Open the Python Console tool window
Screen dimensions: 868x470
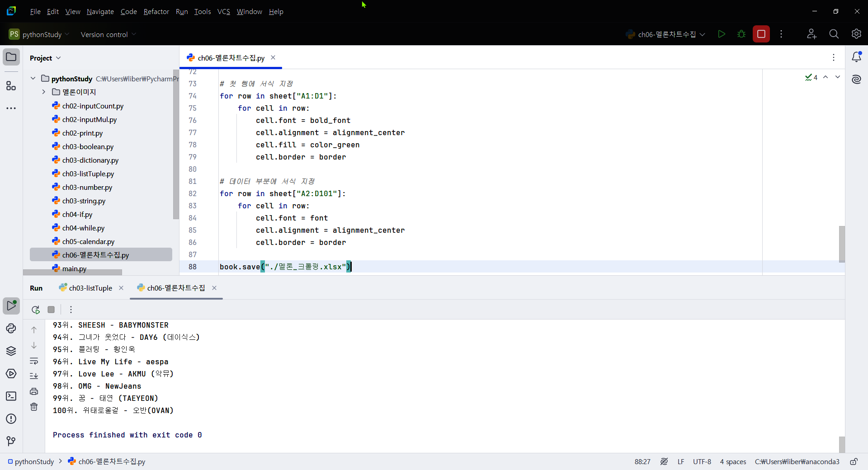tap(11, 329)
